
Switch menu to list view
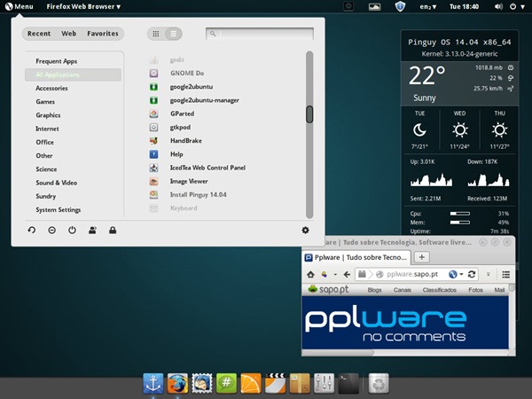pyautogui.click(x=174, y=34)
